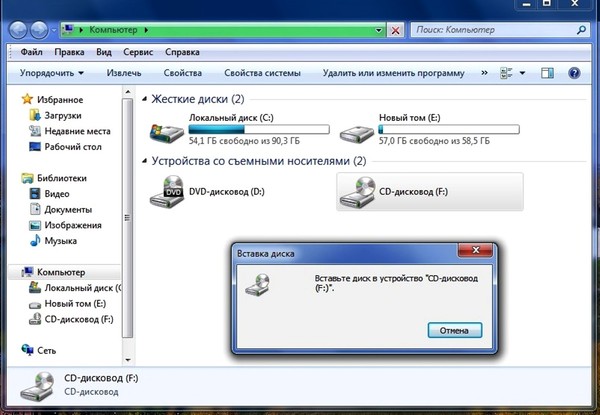This screenshot has height=415, width=600.
Task: Click the E: drive usage bar
Action: point(449,129)
